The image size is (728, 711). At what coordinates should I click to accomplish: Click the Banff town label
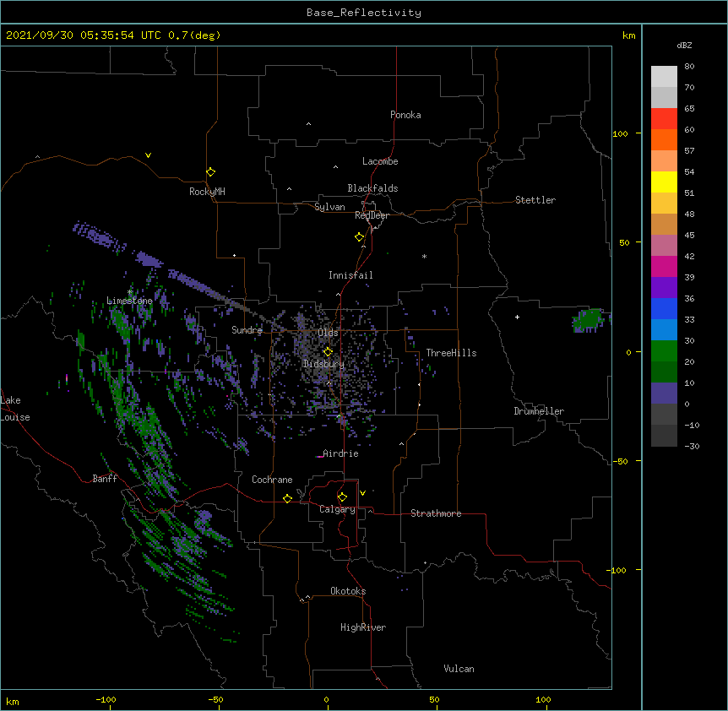(x=105, y=479)
